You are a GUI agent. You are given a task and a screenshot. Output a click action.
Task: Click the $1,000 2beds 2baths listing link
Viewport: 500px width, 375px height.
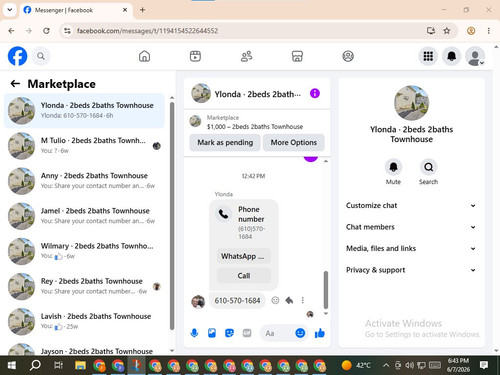[255, 127]
